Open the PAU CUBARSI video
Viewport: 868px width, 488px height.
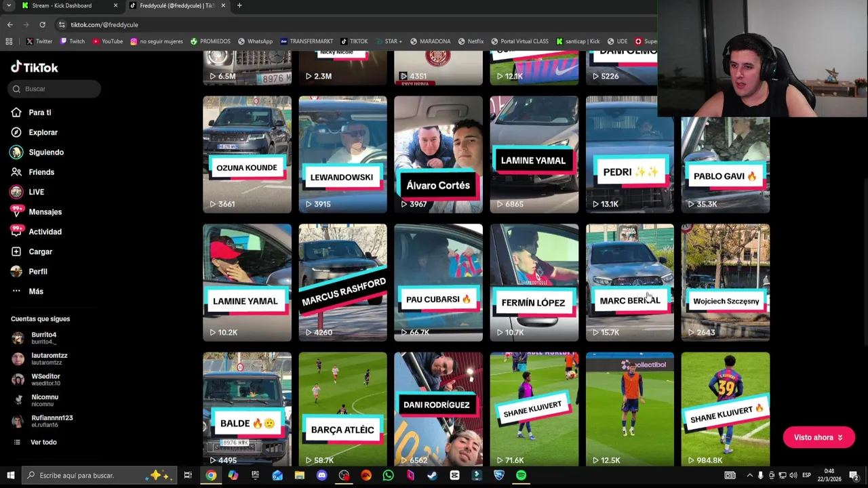coord(438,283)
